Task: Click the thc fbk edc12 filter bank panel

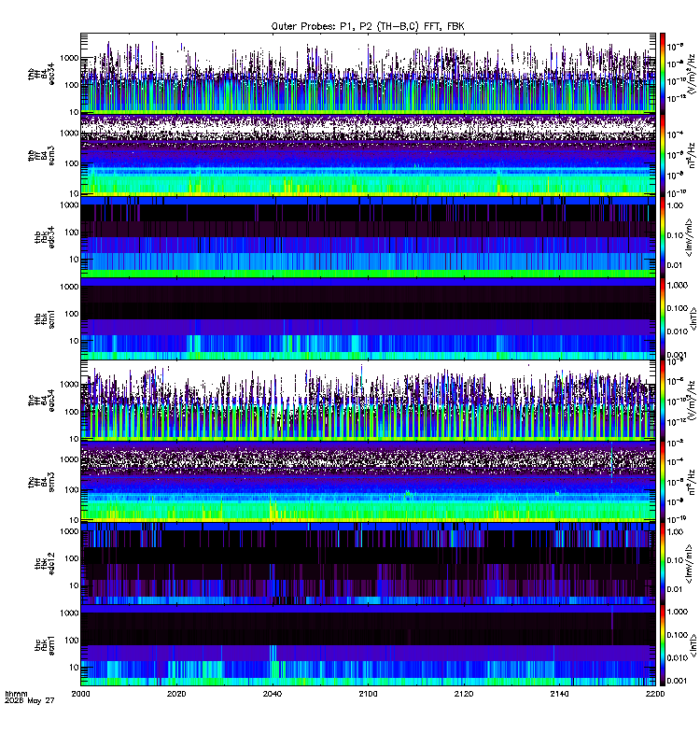Action: tap(368, 564)
